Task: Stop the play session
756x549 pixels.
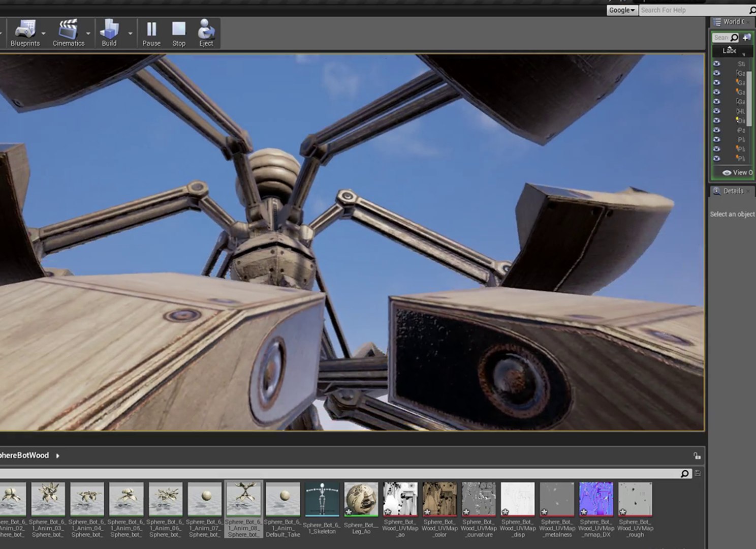Action: (x=179, y=34)
